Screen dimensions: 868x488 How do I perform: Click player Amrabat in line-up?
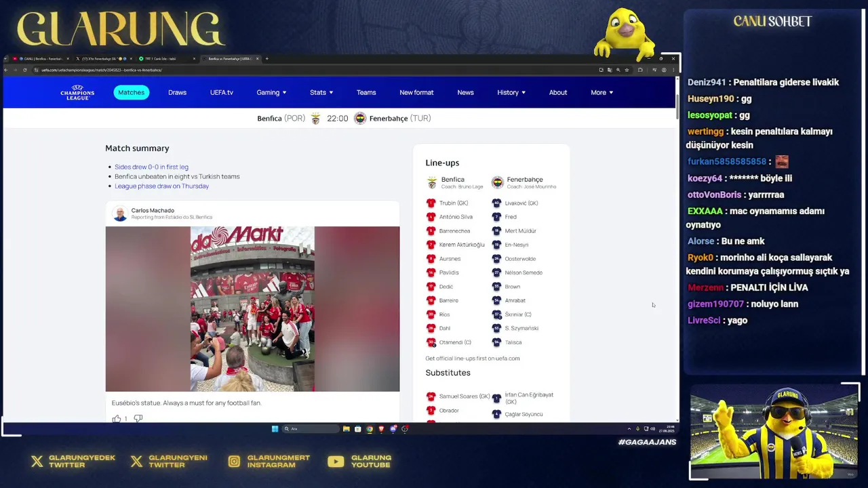515,300
